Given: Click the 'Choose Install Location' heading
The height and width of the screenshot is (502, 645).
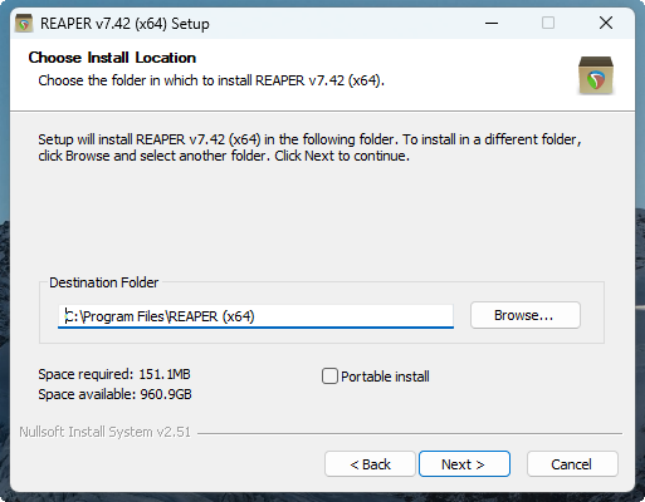Looking at the screenshot, I should [112, 58].
